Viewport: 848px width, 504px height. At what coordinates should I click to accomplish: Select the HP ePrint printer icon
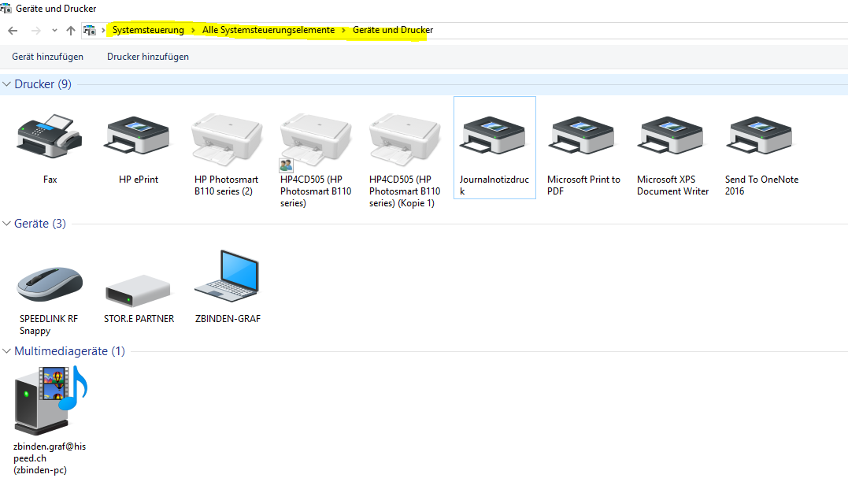138,135
